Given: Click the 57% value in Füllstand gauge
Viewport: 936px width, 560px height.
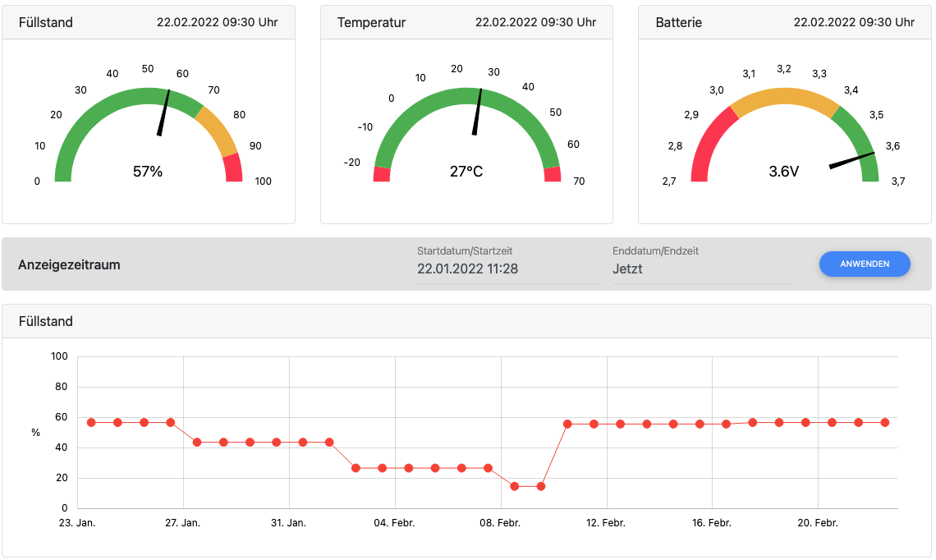Looking at the screenshot, I should click(x=148, y=172).
